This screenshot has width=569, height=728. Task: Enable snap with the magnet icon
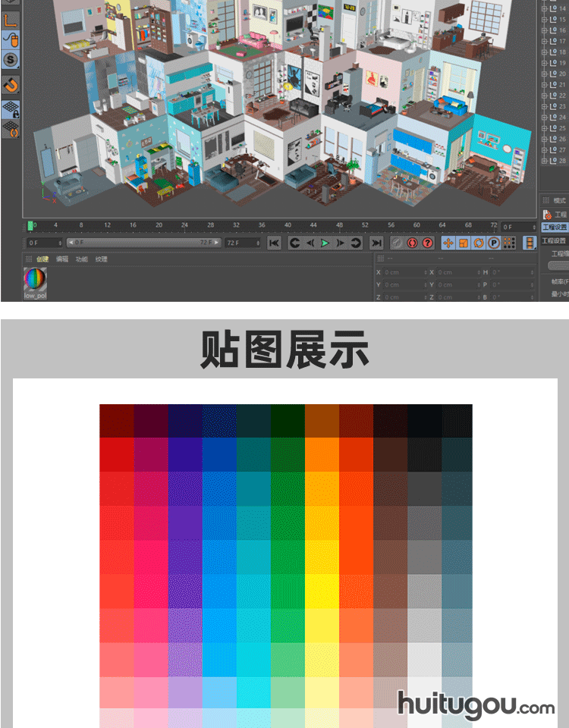(11, 85)
